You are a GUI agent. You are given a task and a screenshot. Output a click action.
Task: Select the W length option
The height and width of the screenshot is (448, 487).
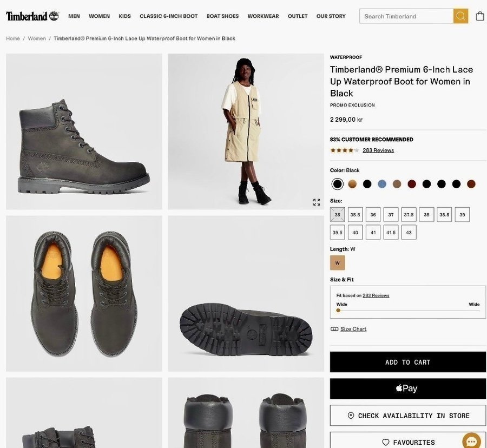337,263
